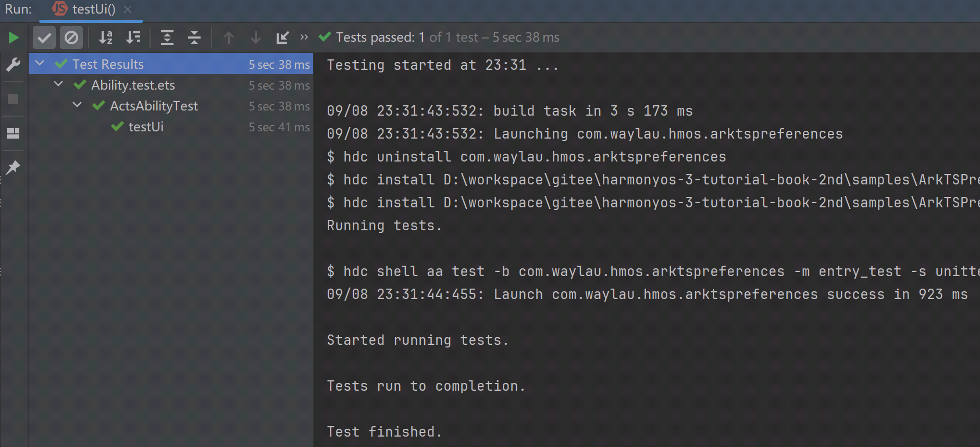Select the testUi test entry

146,127
